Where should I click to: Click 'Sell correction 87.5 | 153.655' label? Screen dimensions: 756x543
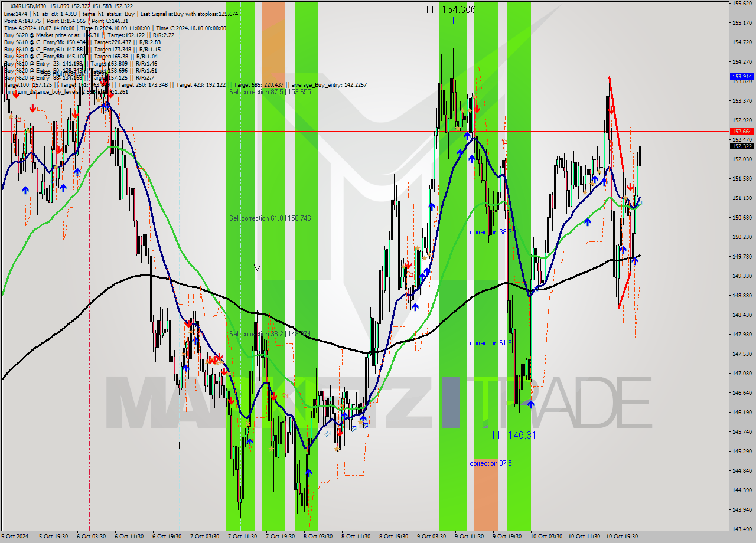click(x=270, y=92)
